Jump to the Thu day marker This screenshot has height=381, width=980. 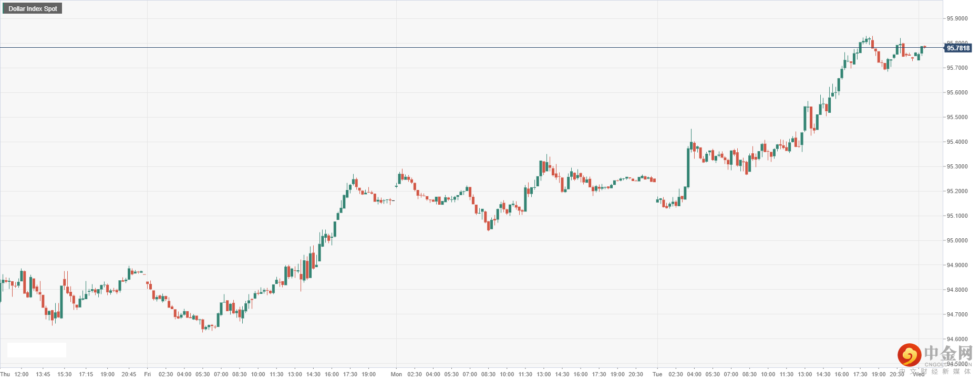(x=5, y=374)
